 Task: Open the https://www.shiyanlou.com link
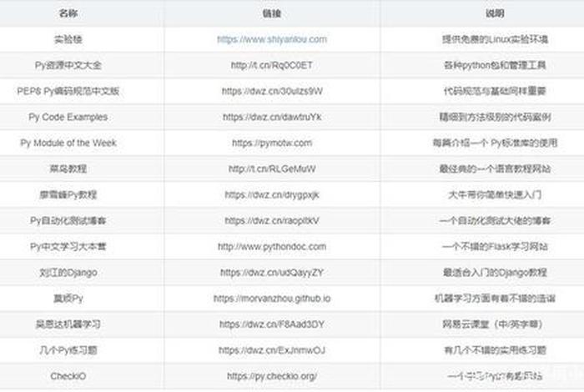point(272,39)
